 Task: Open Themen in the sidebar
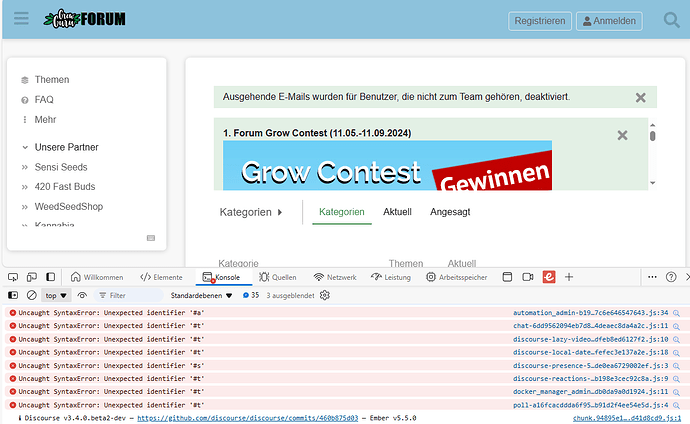[x=52, y=80]
